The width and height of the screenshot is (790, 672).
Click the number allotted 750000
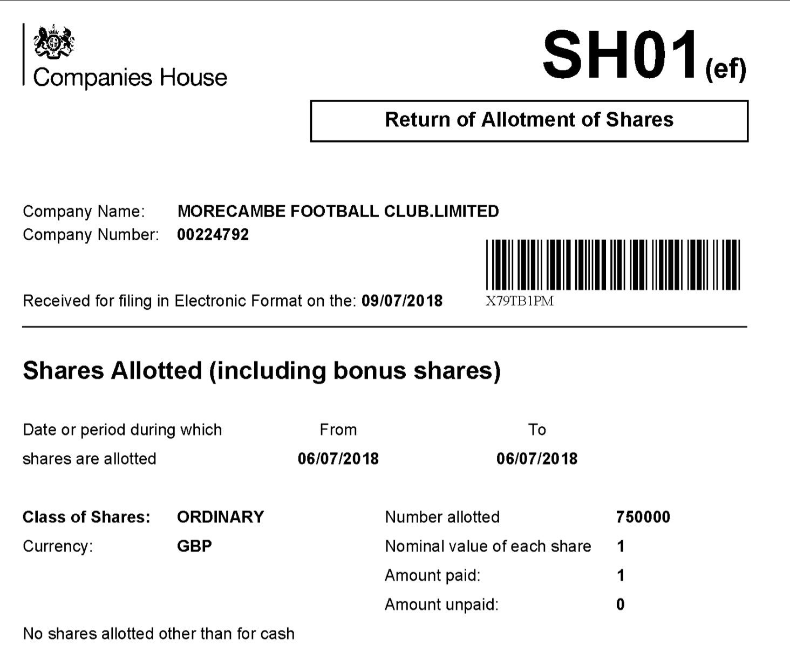click(x=643, y=517)
